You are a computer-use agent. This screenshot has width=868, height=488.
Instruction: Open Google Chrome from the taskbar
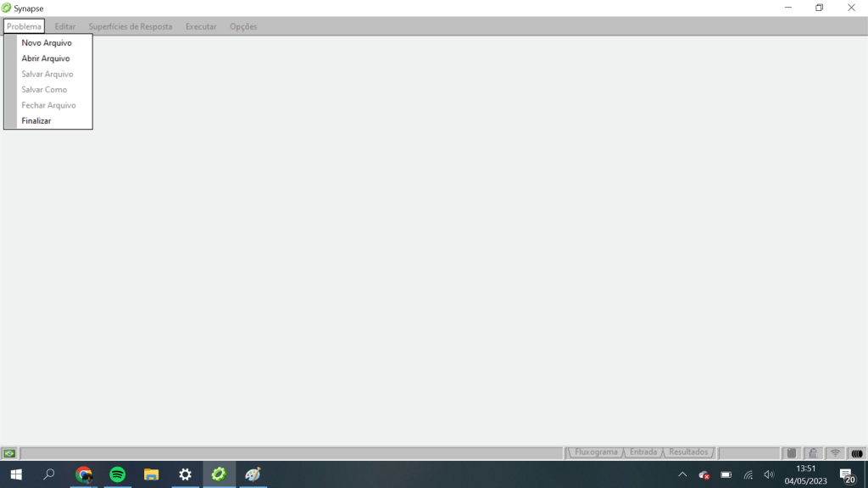point(84,474)
